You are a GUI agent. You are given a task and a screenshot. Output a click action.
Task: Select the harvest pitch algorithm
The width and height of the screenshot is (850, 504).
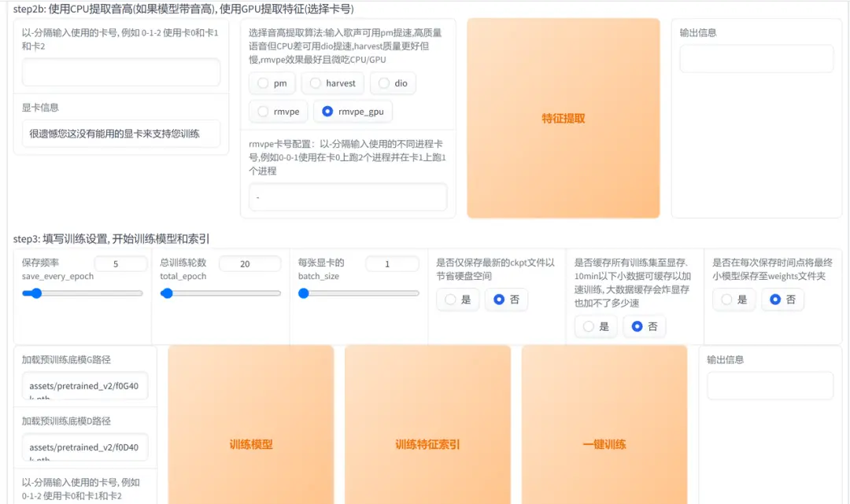tap(332, 83)
